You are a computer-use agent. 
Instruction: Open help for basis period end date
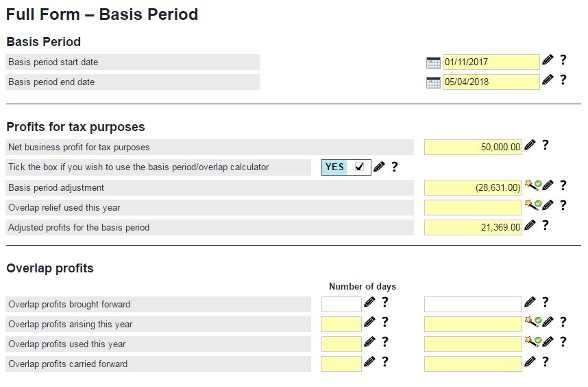[563, 80]
